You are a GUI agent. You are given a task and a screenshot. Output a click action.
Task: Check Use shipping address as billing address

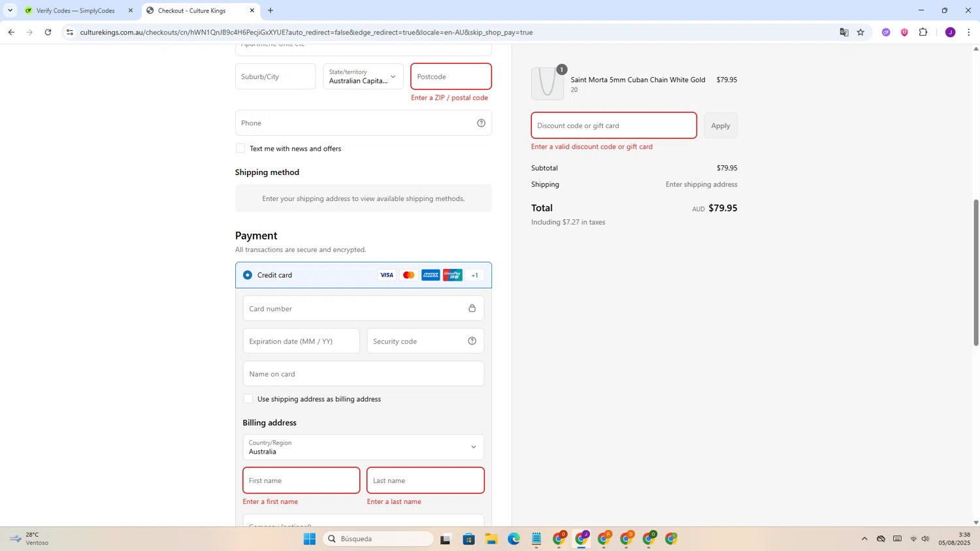[x=248, y=398]
